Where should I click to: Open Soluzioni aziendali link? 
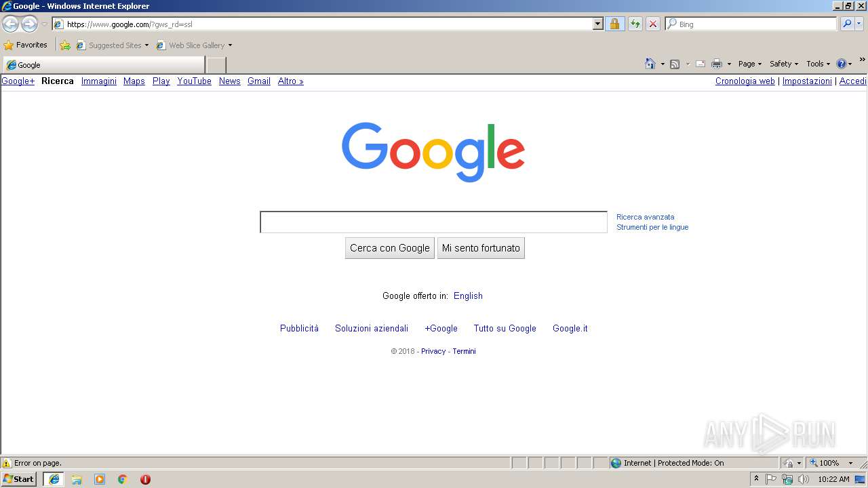pos(372,329)
